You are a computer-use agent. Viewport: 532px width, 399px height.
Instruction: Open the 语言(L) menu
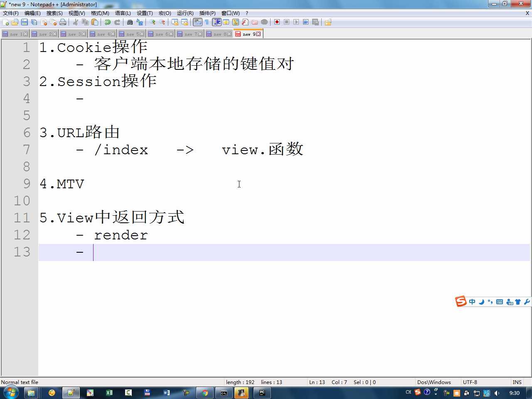tap(123, 13)
